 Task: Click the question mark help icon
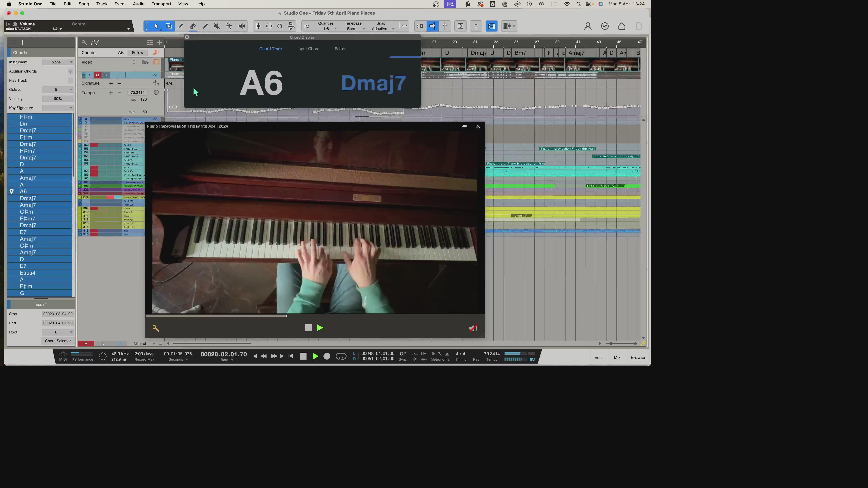pos(476,26)
